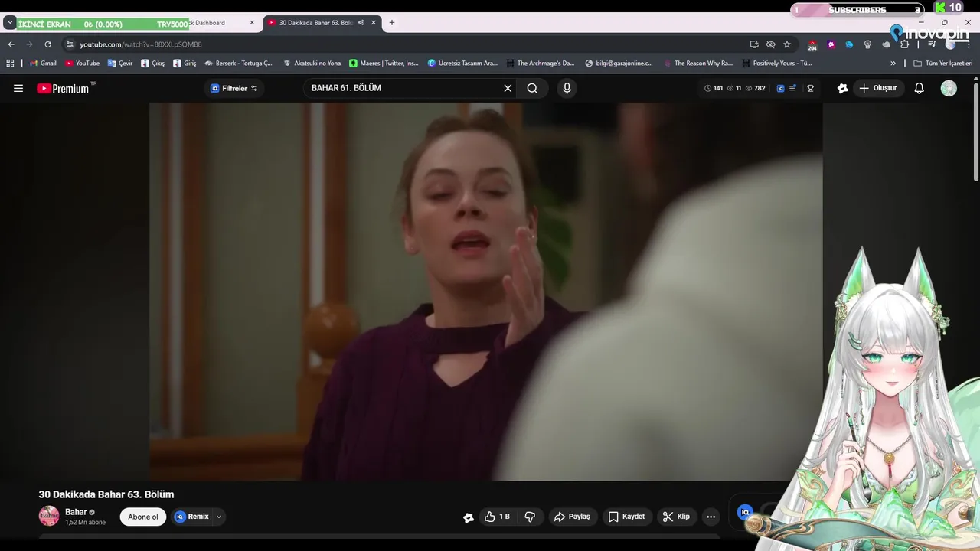Open the Akatsuki no Yona bookmark

pos(312,64)
